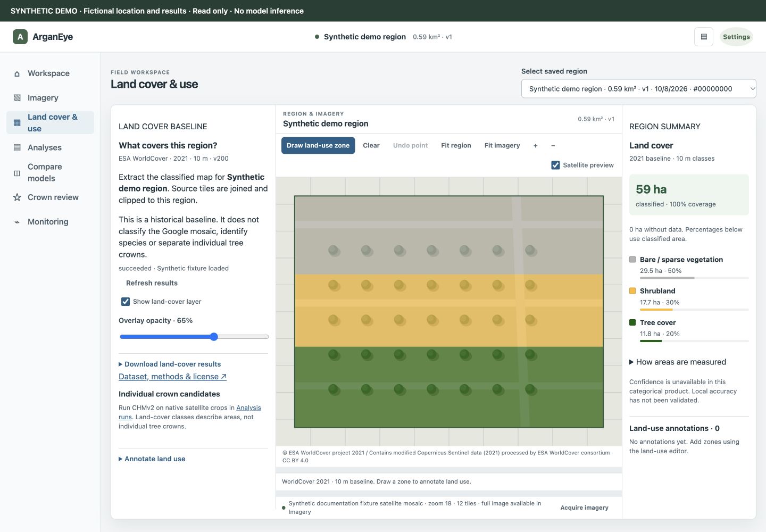Open the panel list icon beside Settings
The image size is (766, 532).
point(704,37)
